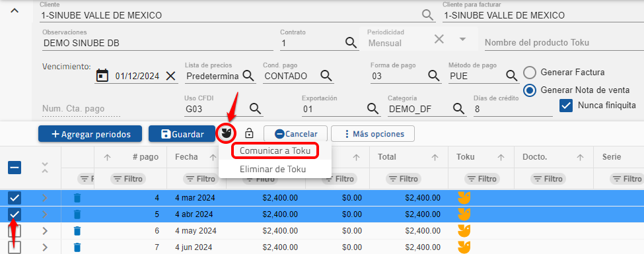644x254 pixels.
Task: Click the Toku icon in the 4 may 2024 row
Action: click(x=464, y=231)
